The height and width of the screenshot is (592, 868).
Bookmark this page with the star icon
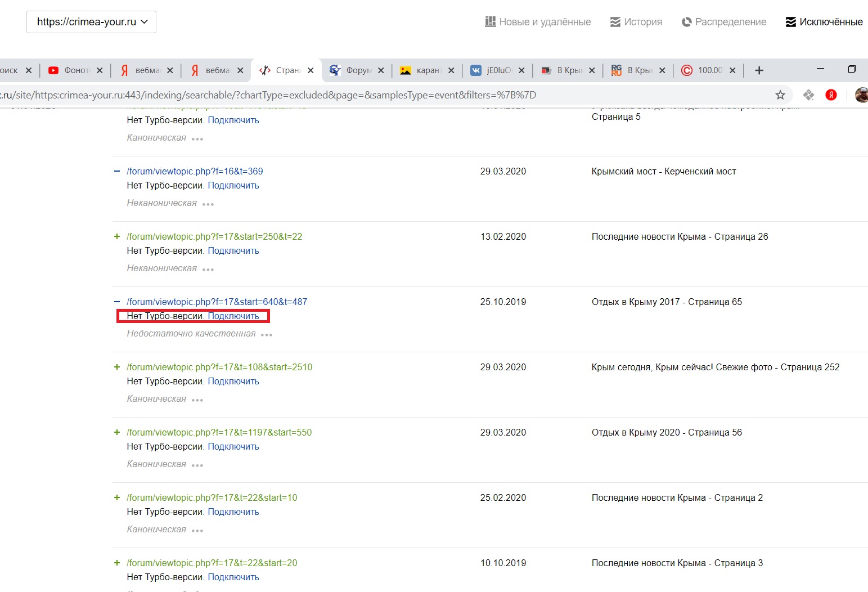point(780,95)
